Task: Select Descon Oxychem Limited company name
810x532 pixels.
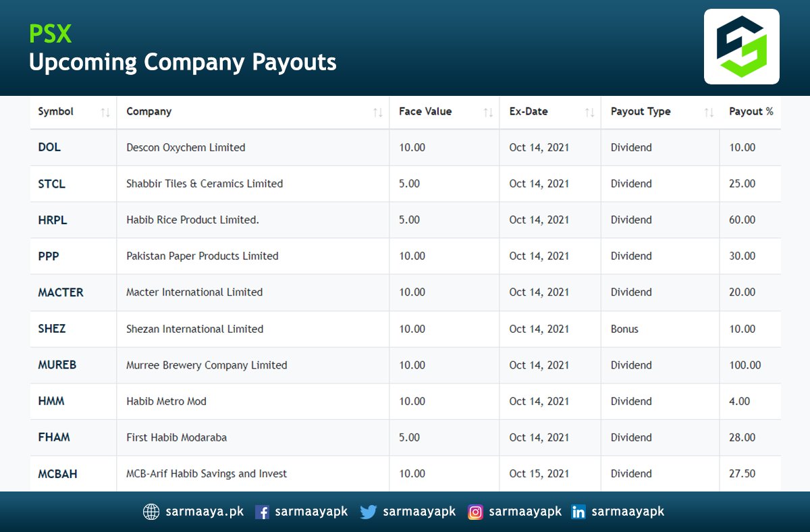Action: 186,147
